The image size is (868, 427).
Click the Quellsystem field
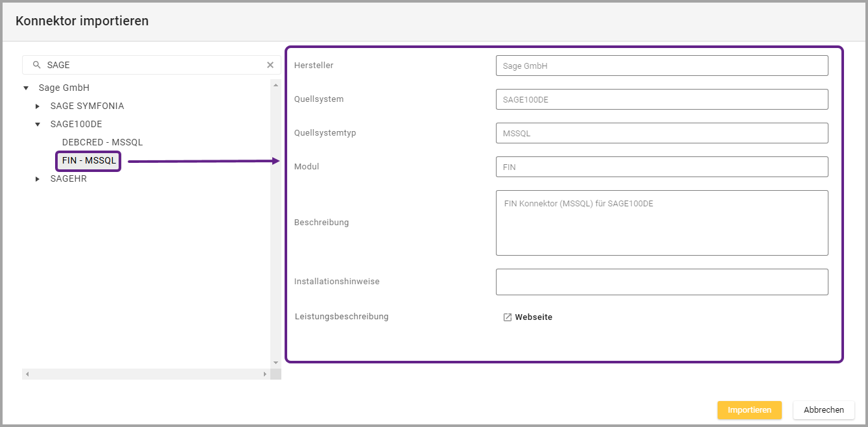[662, 99]
